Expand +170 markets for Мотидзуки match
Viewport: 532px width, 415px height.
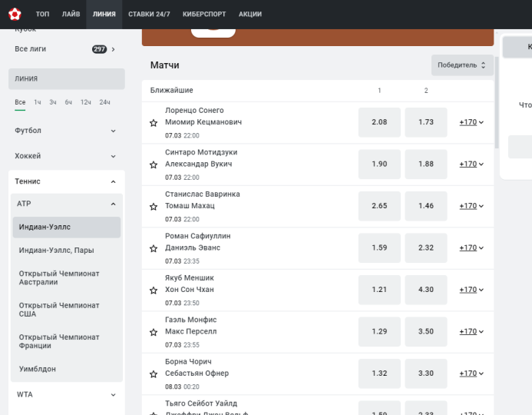[471, 164]
